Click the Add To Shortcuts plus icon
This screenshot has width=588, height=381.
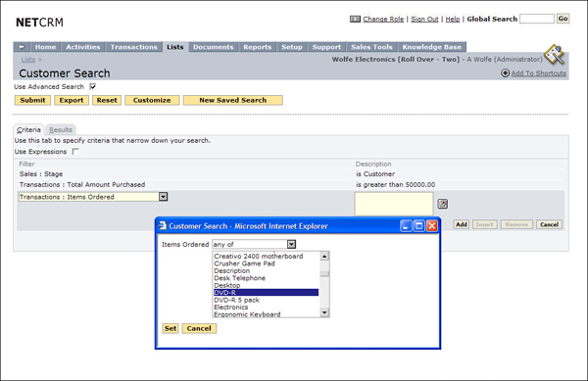tap(505, 73)
